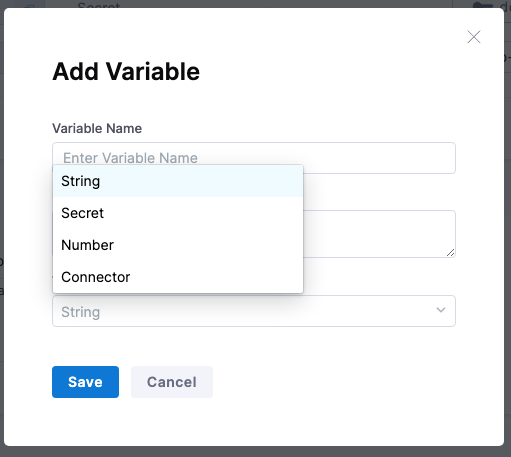Cancel adding the variable
Image resolution: width=511 pixels, height=457 pixels.
click(172, 382)
